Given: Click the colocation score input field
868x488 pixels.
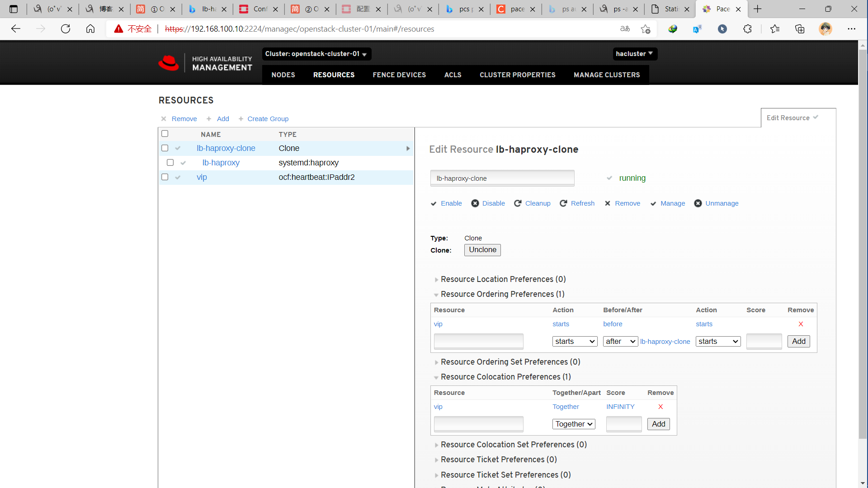Looking at the screenshot, I should (623, 424).
